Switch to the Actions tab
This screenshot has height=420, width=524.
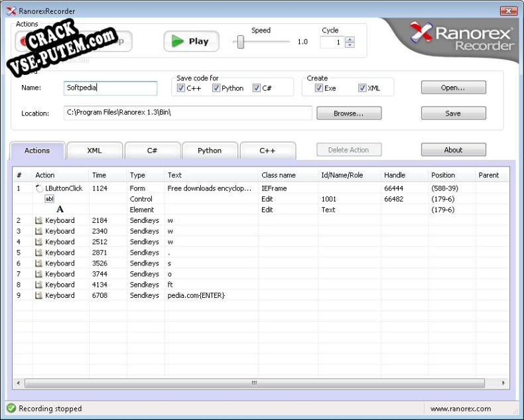pyautogui.click(x=37, y=151)
